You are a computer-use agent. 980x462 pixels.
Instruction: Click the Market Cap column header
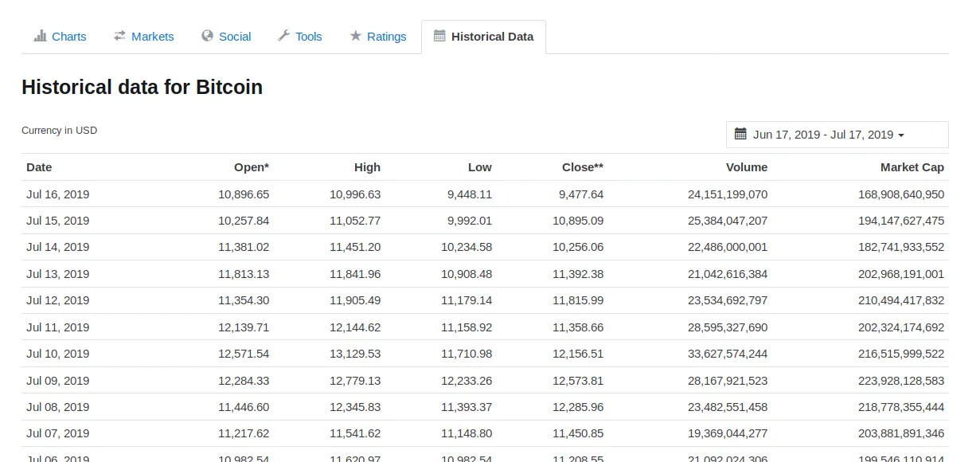pos(912,167)
